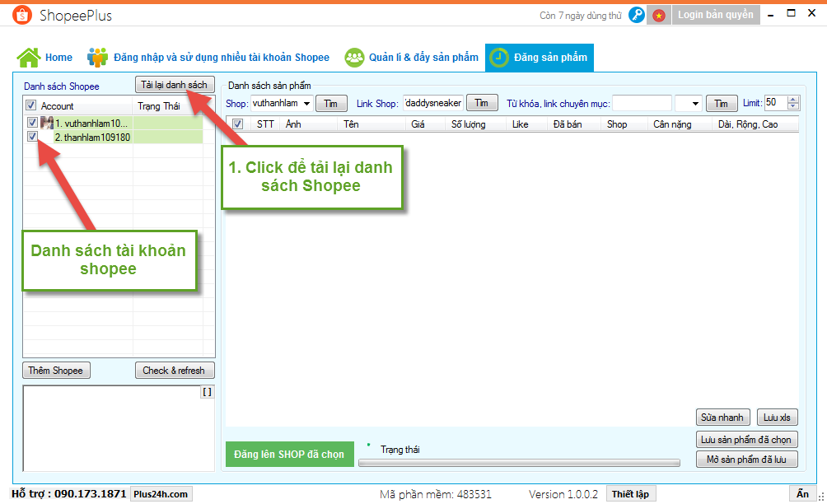The height and width of the screenshot is (504, 827).
Task: Toggle the select-all Account header checkbox
Action: (x=31, y=105)
